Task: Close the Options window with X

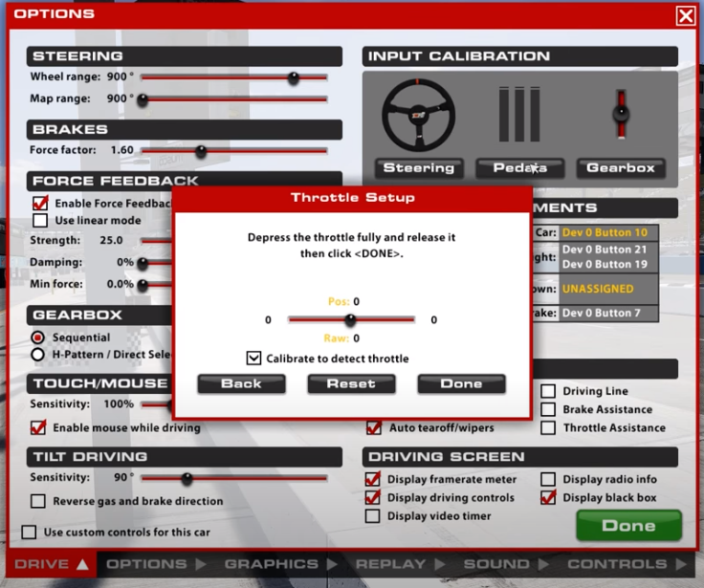Action: [685, 15]
